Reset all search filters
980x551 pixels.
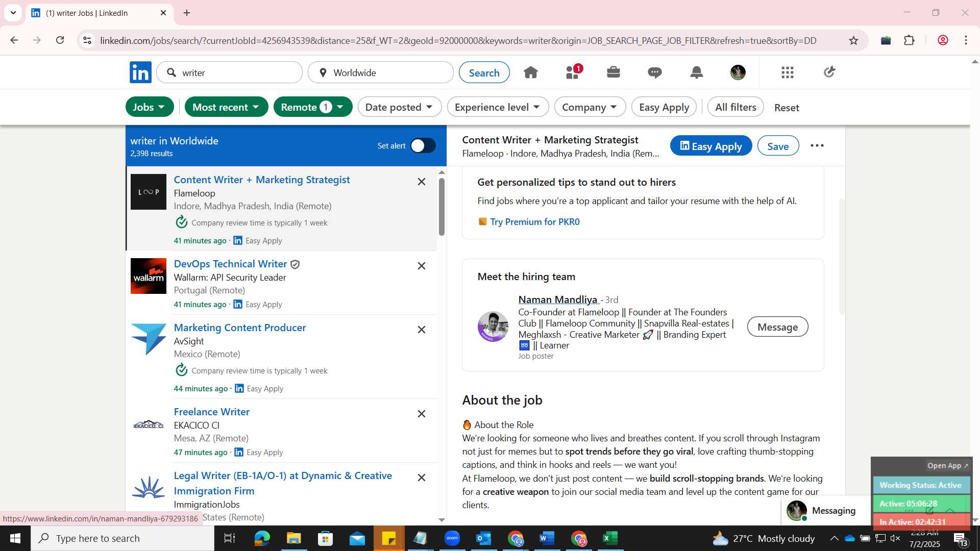pos(787,108)
